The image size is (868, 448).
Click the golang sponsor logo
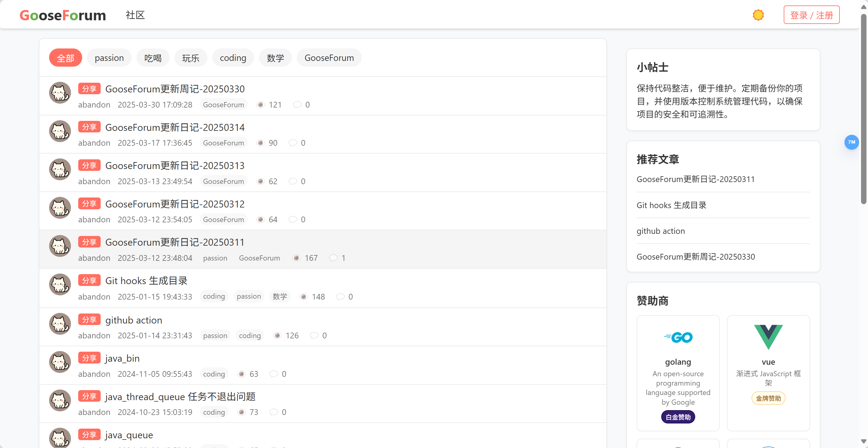point(678,337)
